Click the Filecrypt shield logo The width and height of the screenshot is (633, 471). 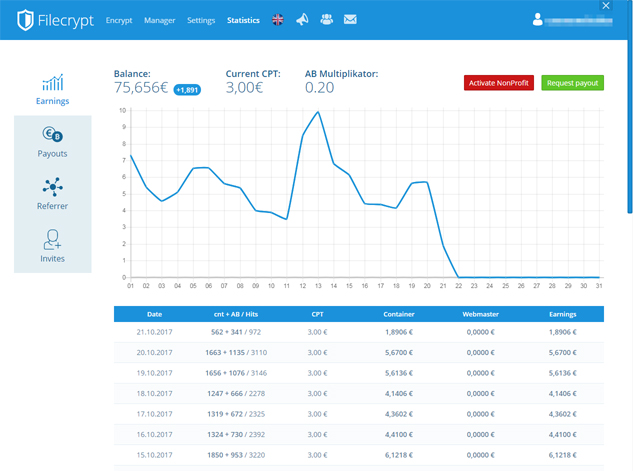point(25,20)
